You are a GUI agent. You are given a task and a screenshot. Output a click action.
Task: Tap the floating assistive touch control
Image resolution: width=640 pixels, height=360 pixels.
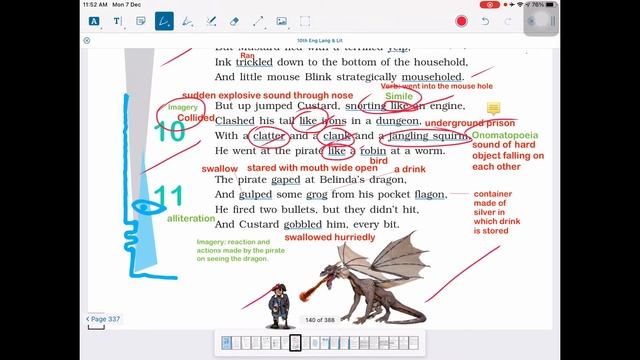pyautogui.click(x=541, y=20)
